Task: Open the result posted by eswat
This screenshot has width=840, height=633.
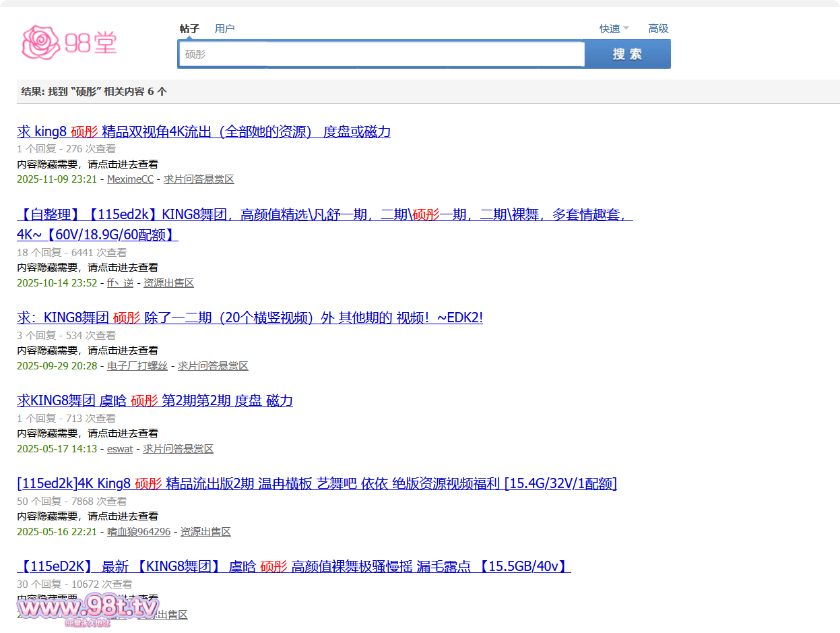Action: click(x=154, y=400)
